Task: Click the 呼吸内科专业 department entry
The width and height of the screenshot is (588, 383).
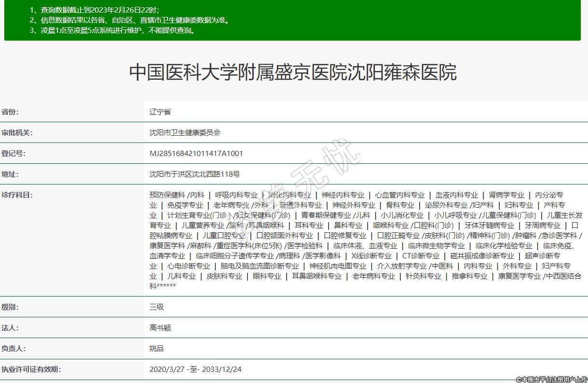Action: [x=236, y=195]
